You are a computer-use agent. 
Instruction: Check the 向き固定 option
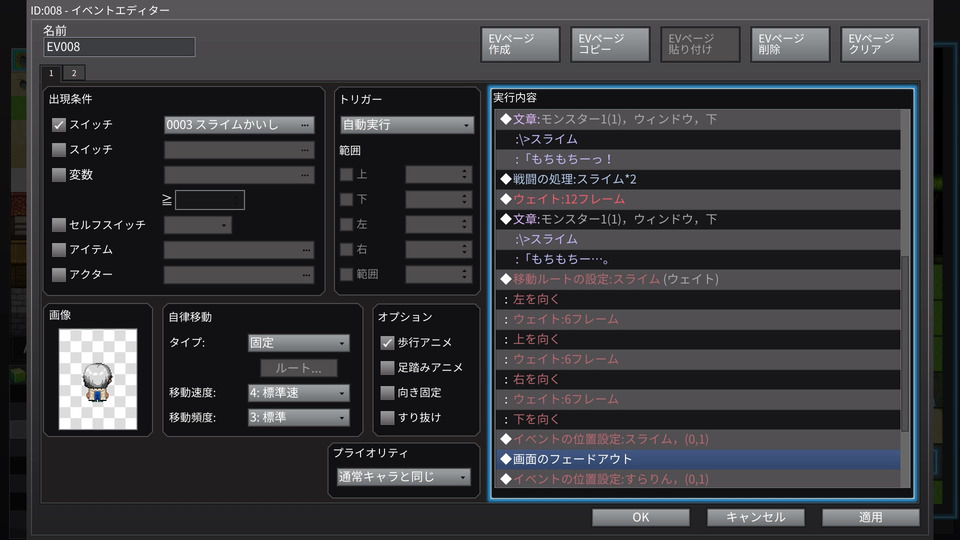(x=387, y=392)
